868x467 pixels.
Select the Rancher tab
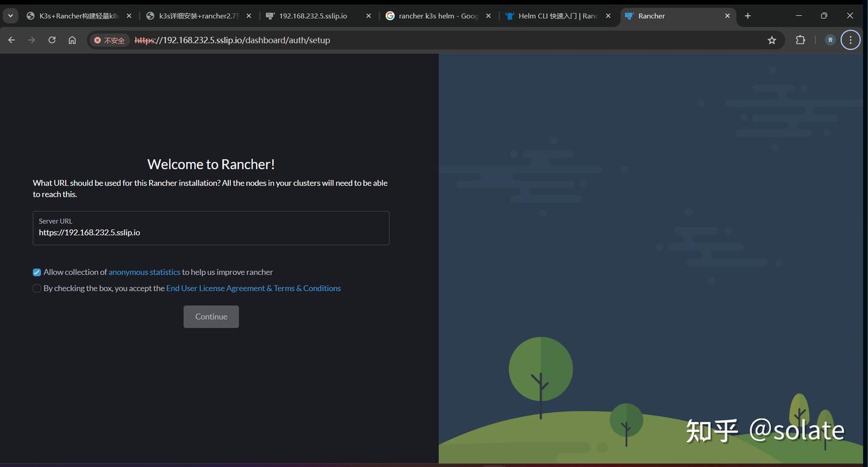click(x=678, y=16)
